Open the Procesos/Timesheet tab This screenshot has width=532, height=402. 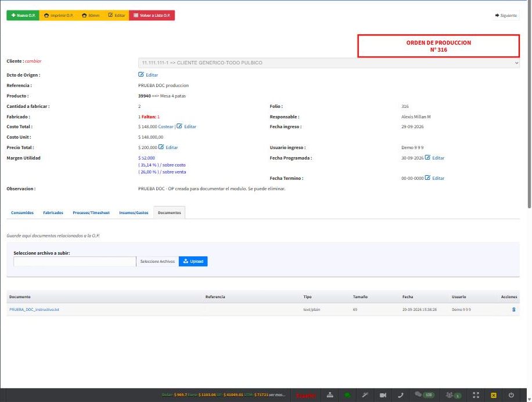[x=91, y=212]
